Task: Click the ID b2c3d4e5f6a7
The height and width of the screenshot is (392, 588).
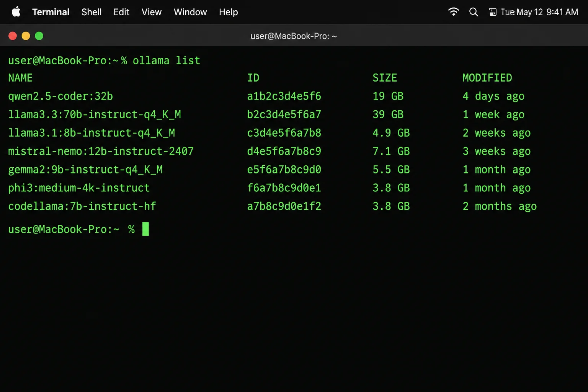Action: tap(284, 114)
